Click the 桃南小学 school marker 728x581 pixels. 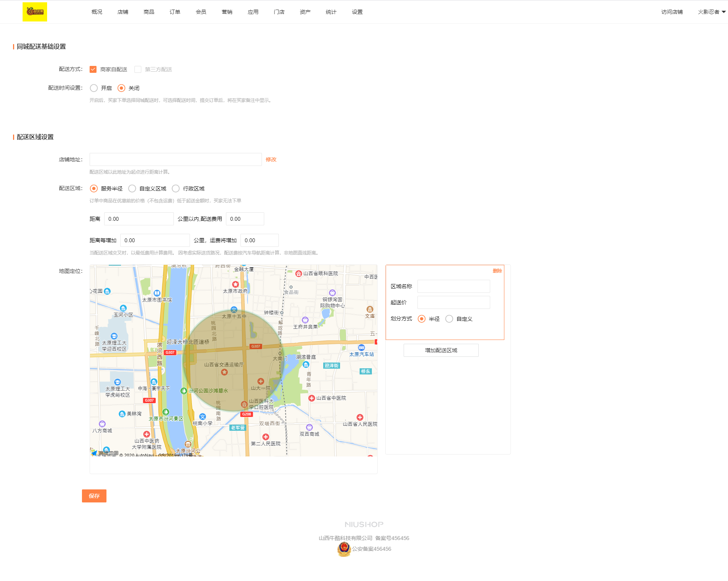tap(203, 417)
